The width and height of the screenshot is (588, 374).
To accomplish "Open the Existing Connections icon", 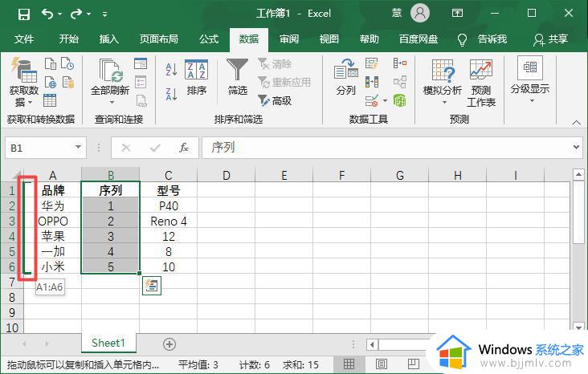I will (x=67, y=82).
